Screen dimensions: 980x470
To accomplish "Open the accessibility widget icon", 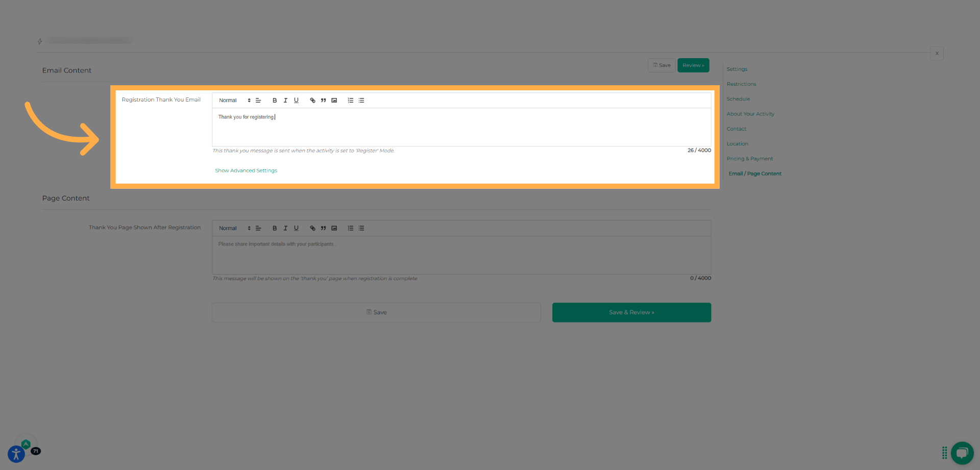I will pyautogui.click(x=16, y=454).
